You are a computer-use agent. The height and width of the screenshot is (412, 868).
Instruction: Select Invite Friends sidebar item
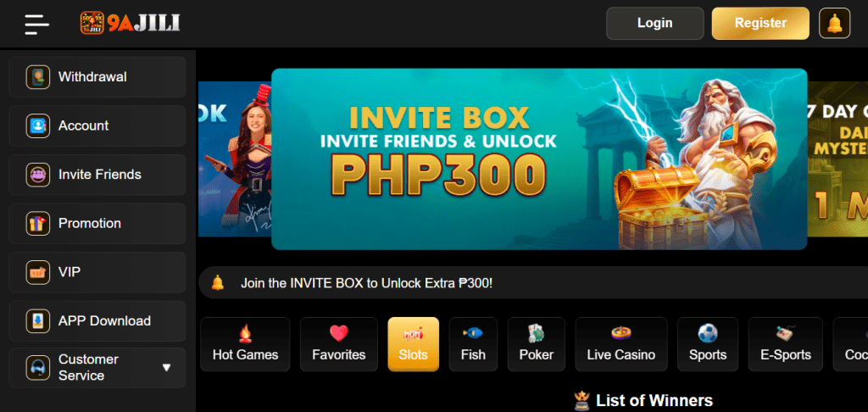pos(97,175)
